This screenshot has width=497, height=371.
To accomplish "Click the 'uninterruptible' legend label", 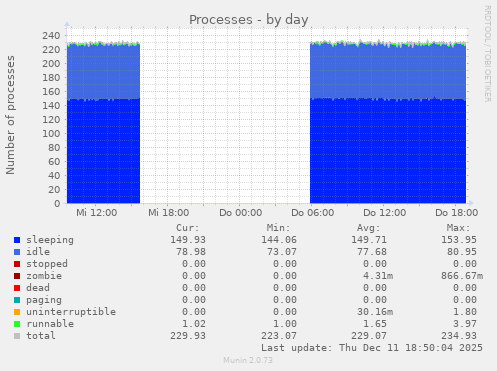I will [x=71, y=312].
